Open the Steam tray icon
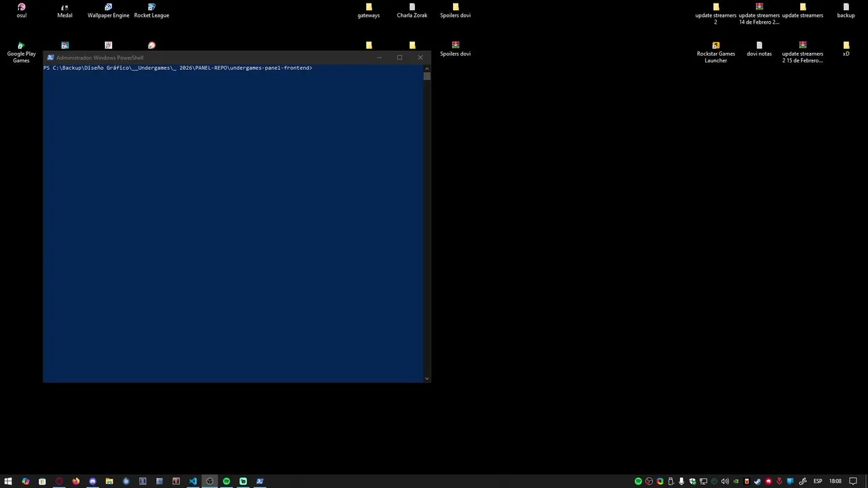868x488 pixels. pyautogui.click(x=757, y=481)
